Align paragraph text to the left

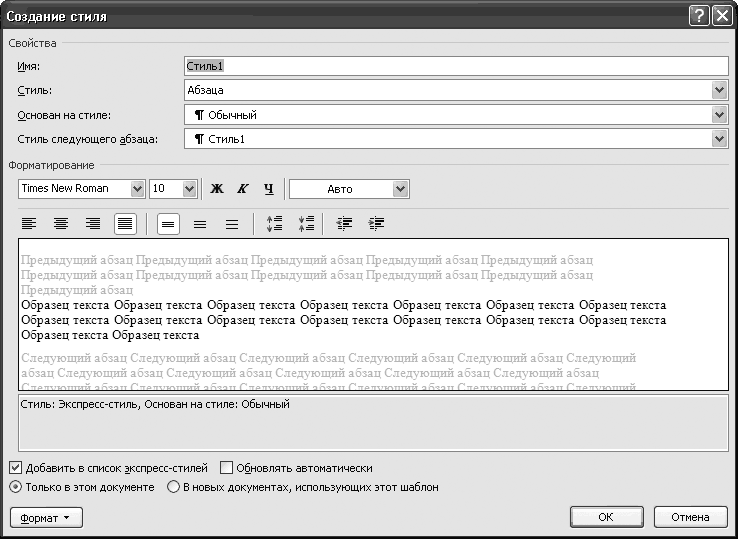click(29, 224)
